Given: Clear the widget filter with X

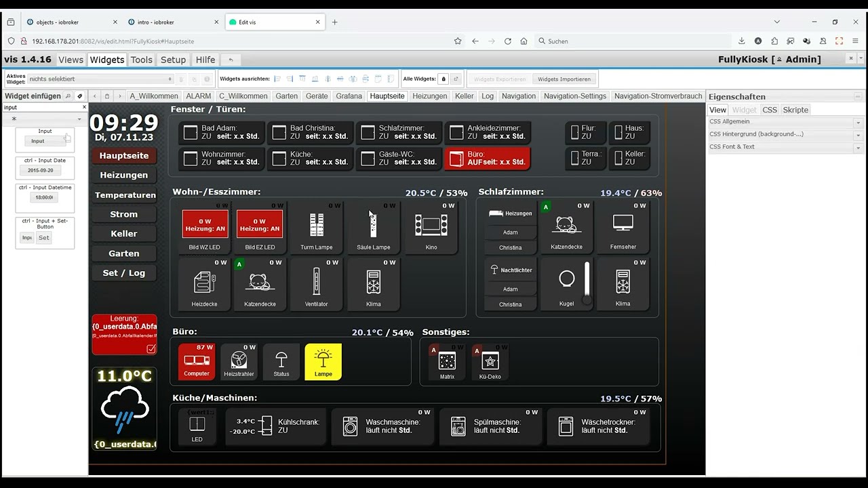Looking at the screenshot, I should (x=84, y=107).
